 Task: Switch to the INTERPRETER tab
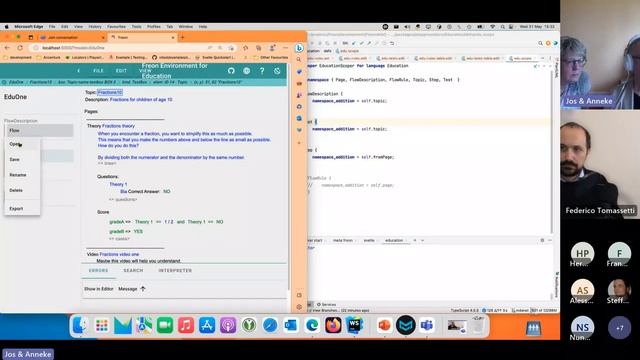pos(175,271)
